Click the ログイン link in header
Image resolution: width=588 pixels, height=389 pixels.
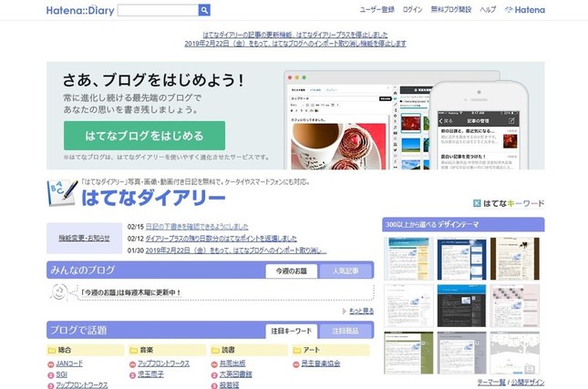(x=412, y=9)
